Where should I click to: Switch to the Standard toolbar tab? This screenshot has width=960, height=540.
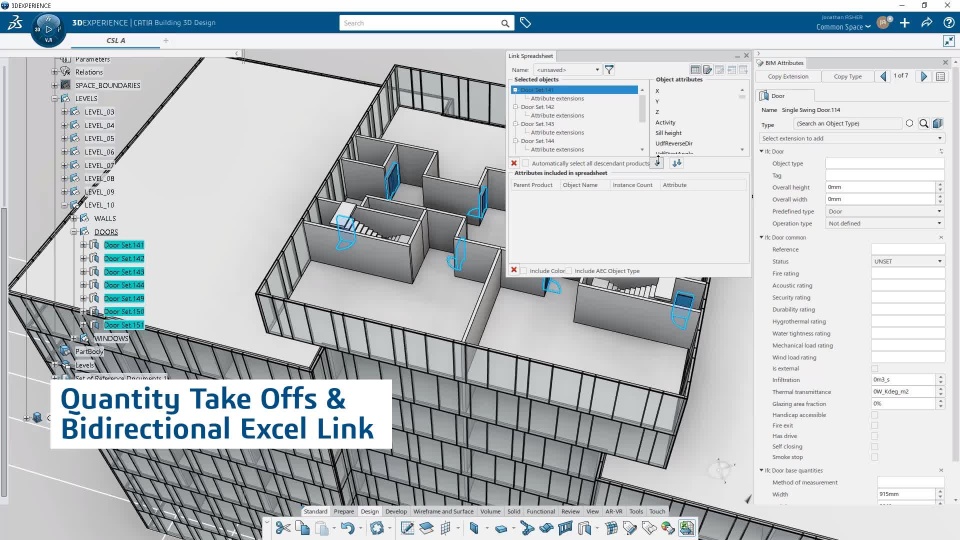coord(315,511)
